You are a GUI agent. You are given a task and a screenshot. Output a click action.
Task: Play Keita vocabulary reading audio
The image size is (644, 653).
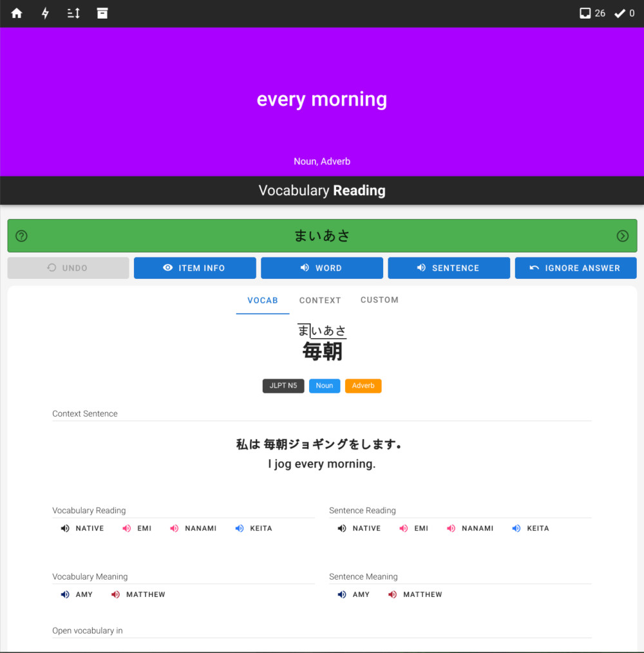point(254,528)
